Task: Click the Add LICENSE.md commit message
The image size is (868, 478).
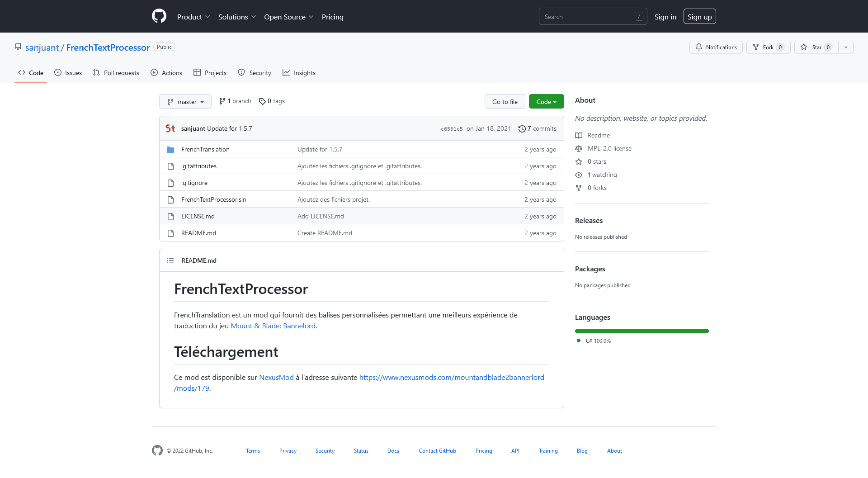Action: click(321, 216)
